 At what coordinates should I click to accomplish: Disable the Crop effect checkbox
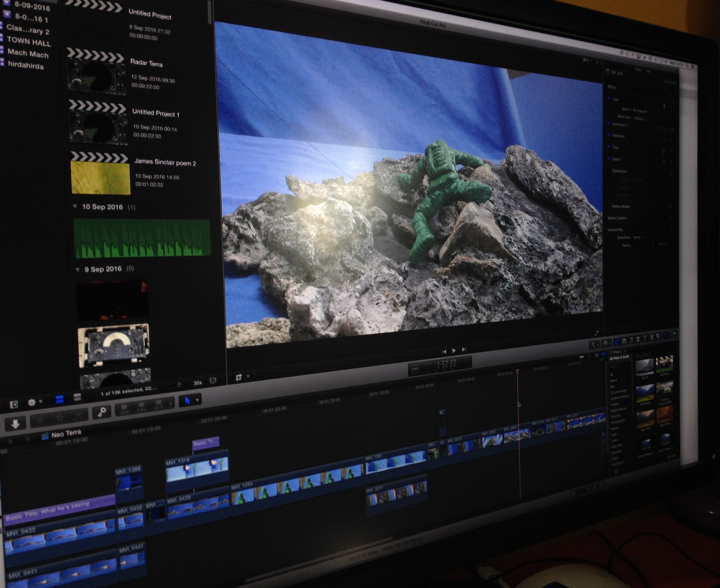click(609, 146)
